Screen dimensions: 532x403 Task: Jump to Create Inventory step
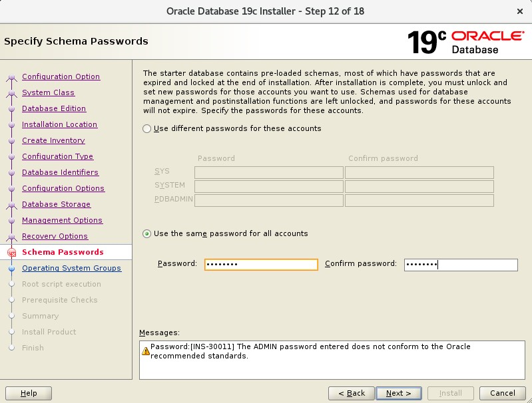(54, 140)
